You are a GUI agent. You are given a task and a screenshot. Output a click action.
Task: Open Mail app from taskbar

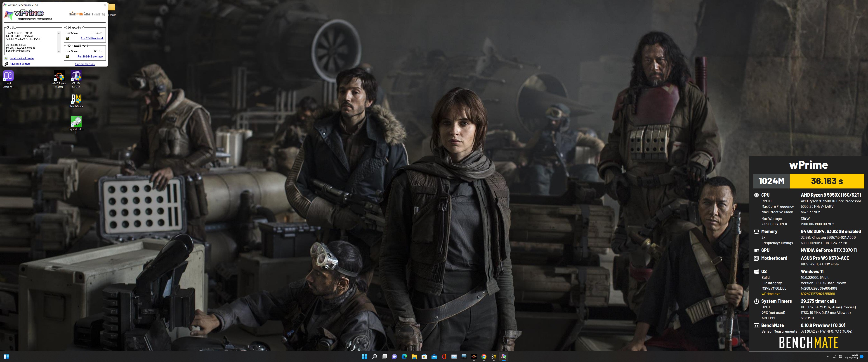(x=434, y=357)
